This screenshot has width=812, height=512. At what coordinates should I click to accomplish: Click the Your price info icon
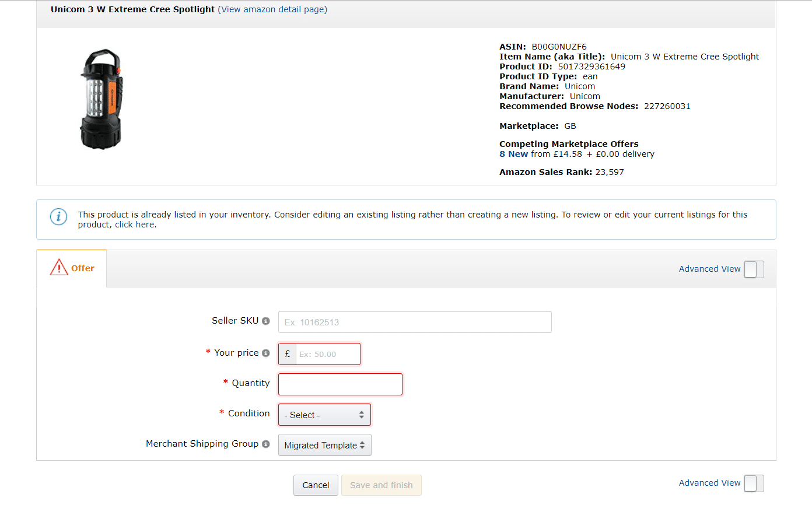click(x=266, y=353)
